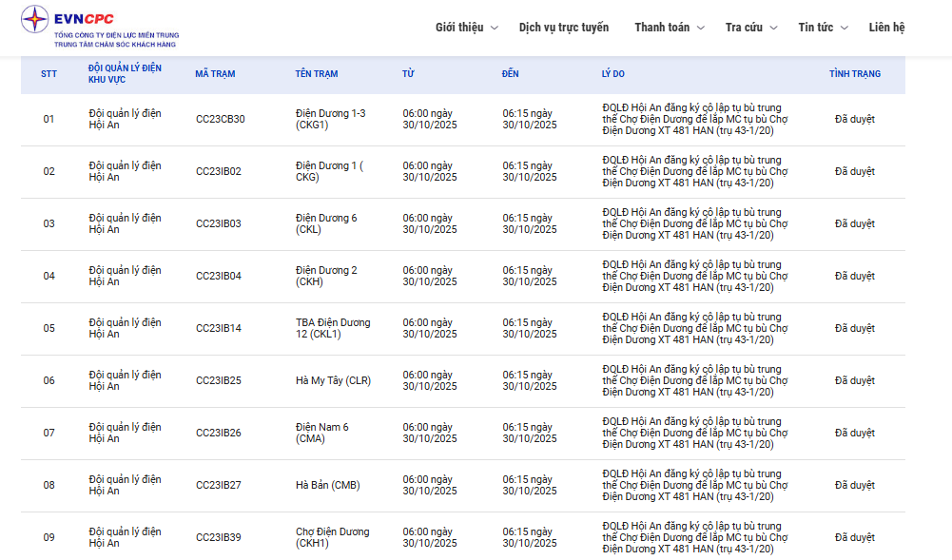Image resolution: width=952 pixels, height=560 pixels.
Task: Click the chevron arrow beside Tin tức
Action: pos(845,29)
